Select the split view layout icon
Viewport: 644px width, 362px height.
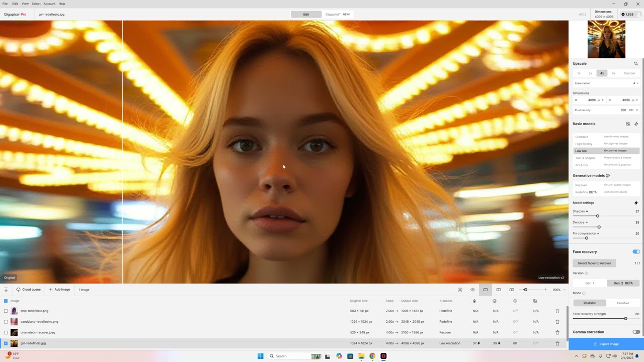[499, 290]
